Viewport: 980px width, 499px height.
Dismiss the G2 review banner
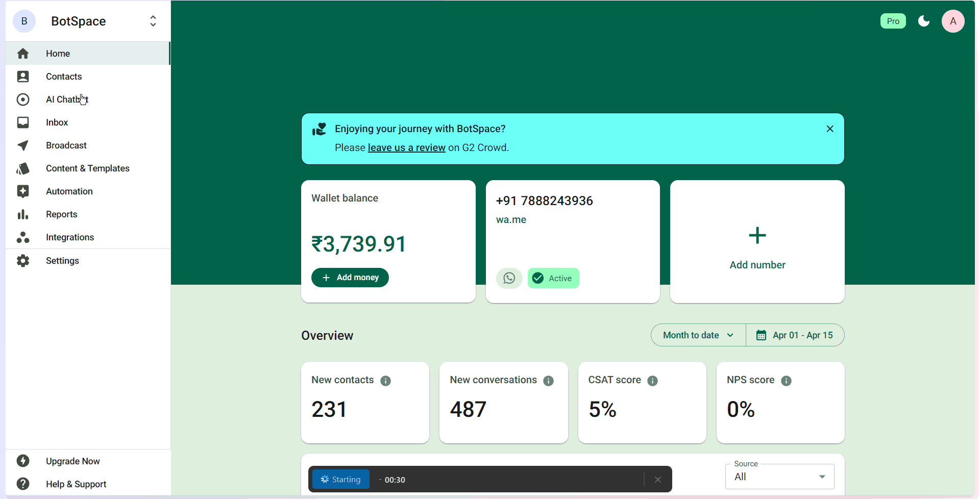click(830, 129)
